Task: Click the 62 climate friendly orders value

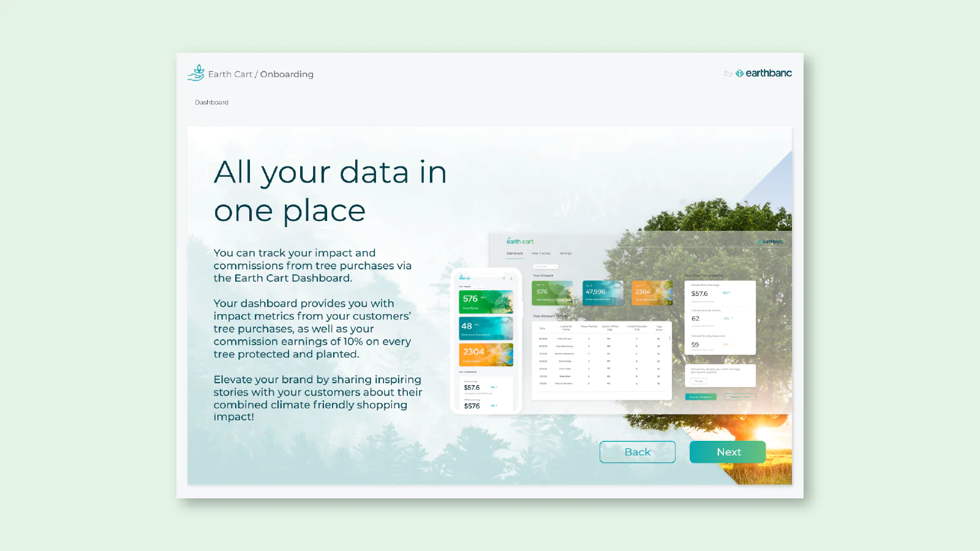Action: 695,319
